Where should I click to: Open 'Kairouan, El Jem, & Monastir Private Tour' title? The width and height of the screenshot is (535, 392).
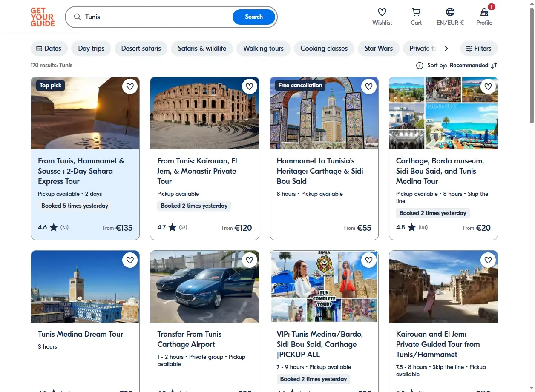click(x=197, y=171)
